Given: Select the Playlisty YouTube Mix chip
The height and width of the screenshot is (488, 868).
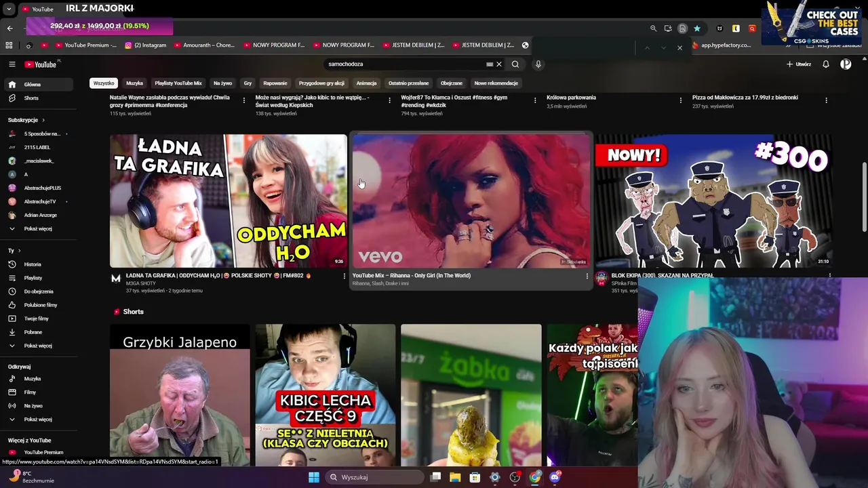Looking at the screenshot, I should pos(178,83).
